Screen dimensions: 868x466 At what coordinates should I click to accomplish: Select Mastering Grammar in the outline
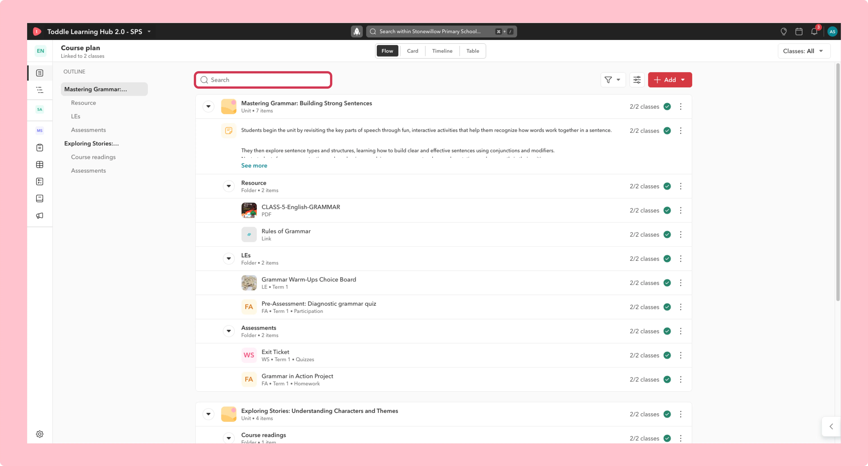104,89
